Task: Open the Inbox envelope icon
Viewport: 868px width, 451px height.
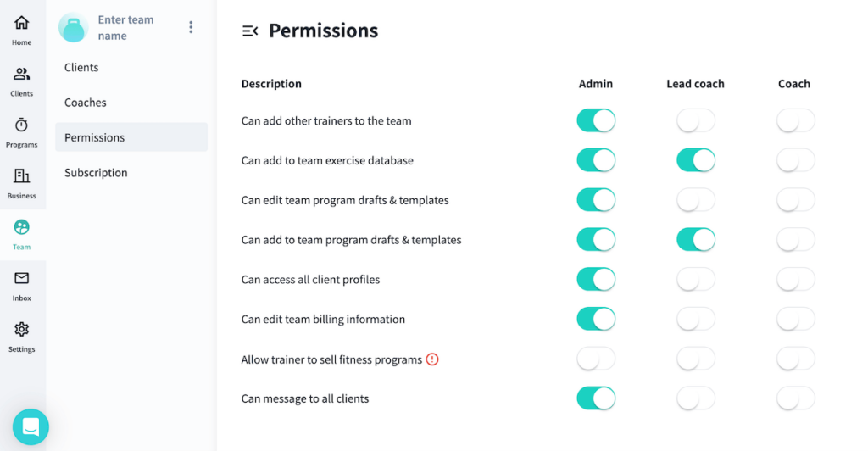Action: (x=21, y=278)
